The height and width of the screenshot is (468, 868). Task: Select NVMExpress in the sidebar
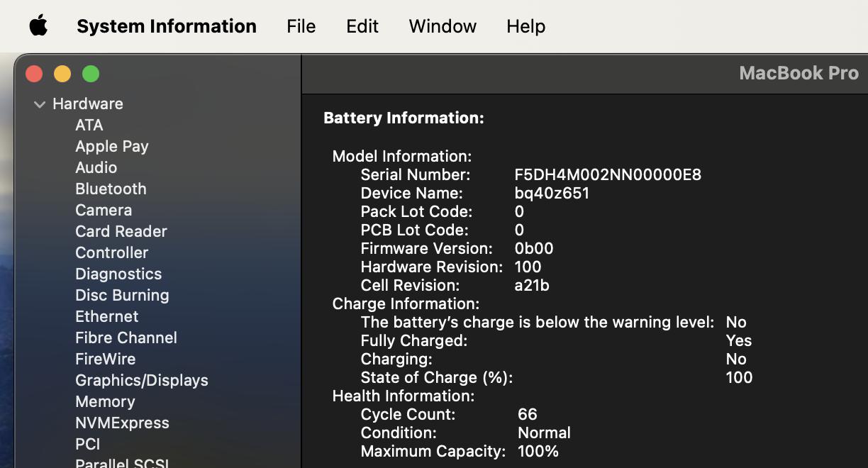(122, 423)
